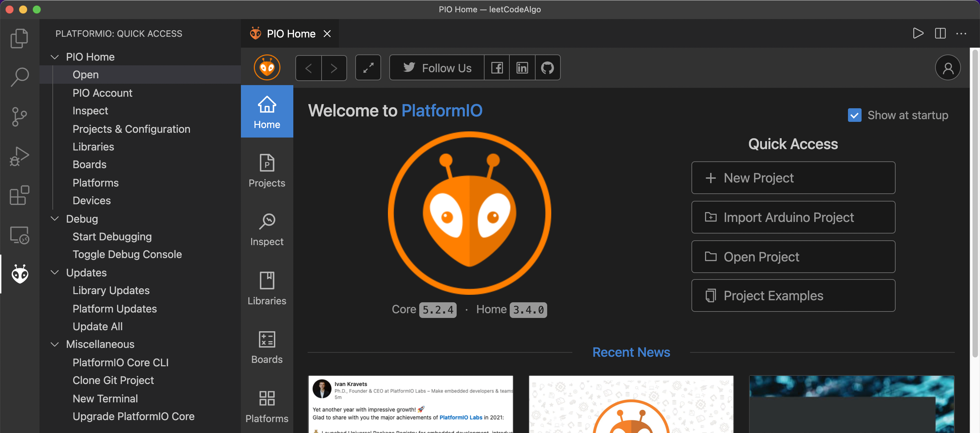Click the split editor right icon
This screenshot has width=980, height=433.
coord(940,33)
